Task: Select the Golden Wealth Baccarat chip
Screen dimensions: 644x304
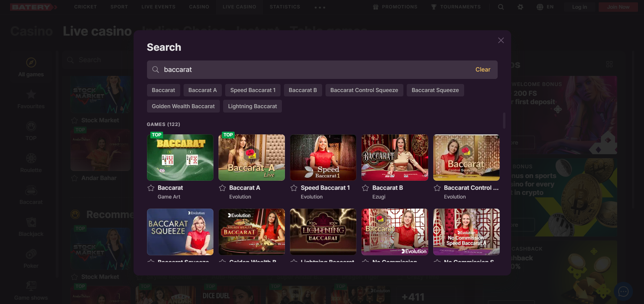Action: click(x=183, y=106)
